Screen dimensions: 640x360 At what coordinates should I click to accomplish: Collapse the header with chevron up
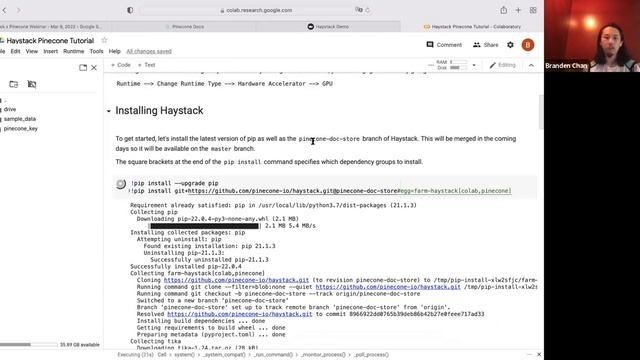(x=531, y=65)
